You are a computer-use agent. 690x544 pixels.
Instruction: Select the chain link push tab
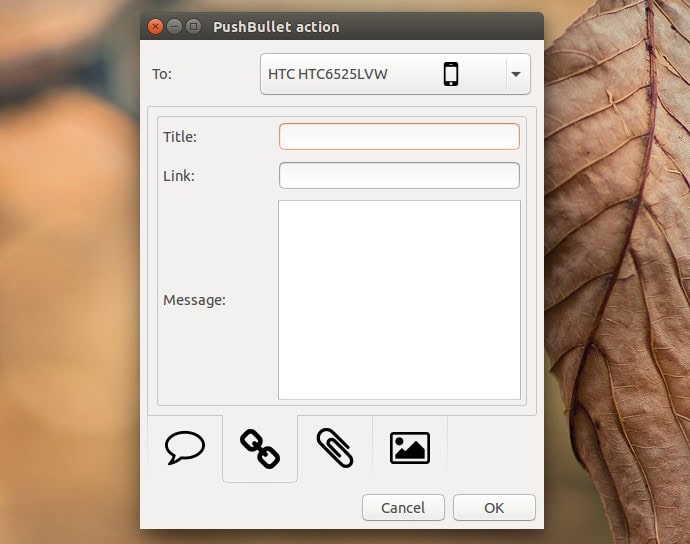coord(260,448)
